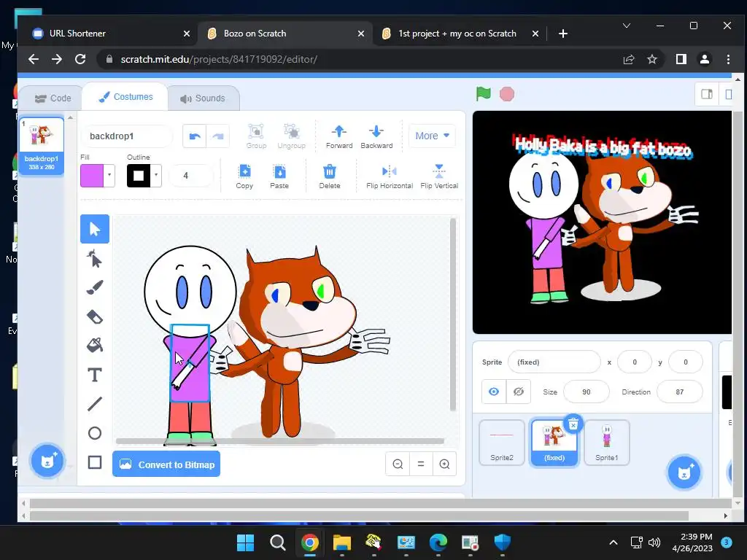Open Chrome tab search chevron
The image size is (747, 560).
pyautogui.click(x=627, y=26)
